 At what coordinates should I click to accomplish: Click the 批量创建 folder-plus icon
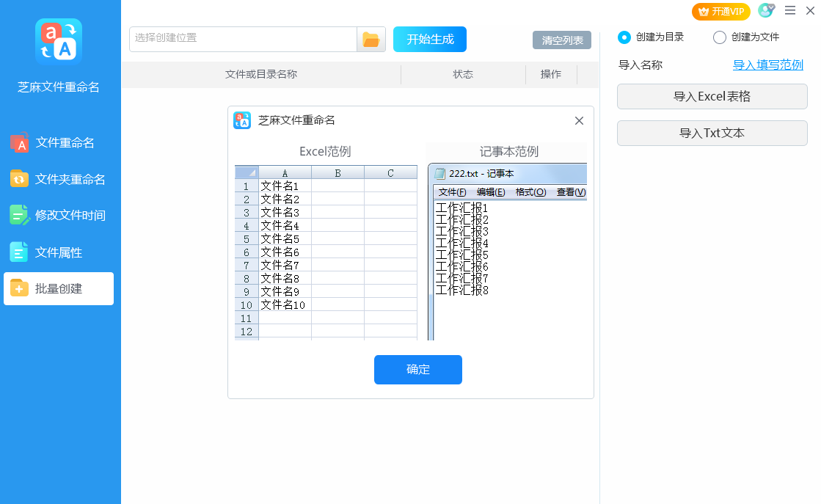point(20,288)
